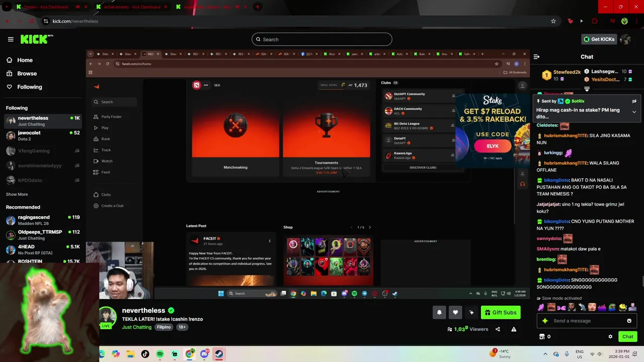Screen dimensions: 644x362
Task: Click the Filipino language tag
Action: click(164, 327)
